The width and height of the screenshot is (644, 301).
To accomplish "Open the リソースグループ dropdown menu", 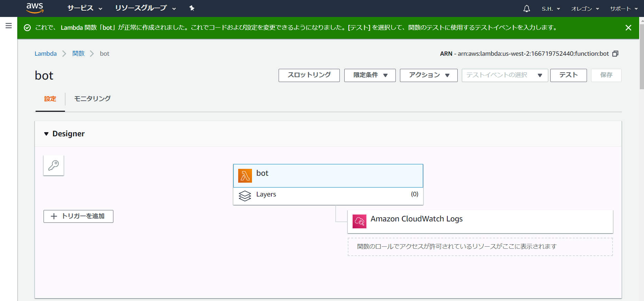I will [146, 8].
